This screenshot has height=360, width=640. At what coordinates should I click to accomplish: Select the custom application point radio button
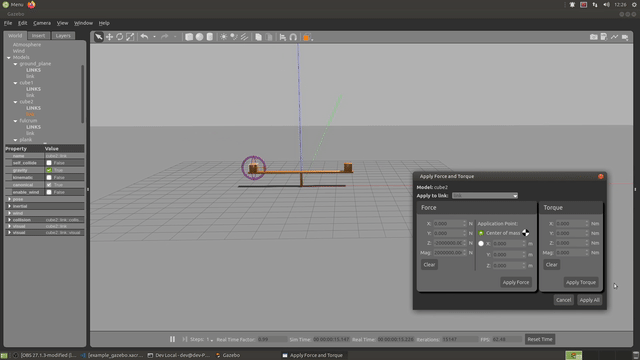[x=481, y=244]
